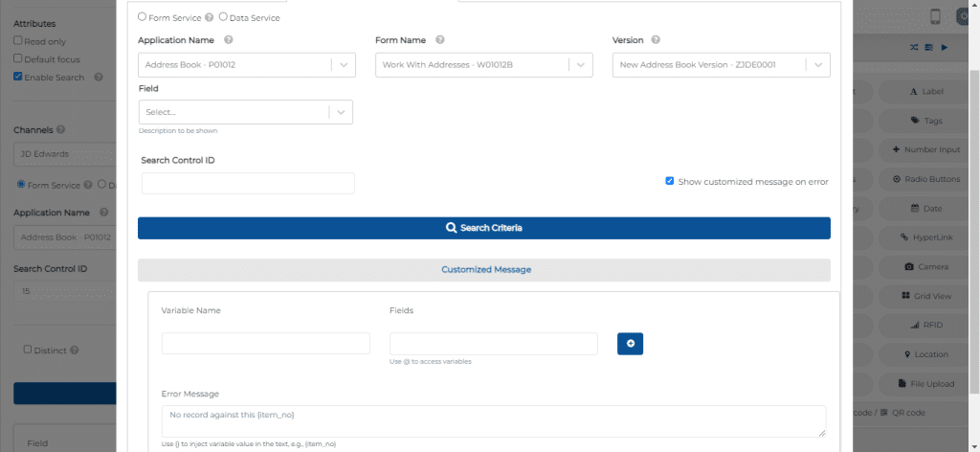Click 'Description to be shown' hint text
Viewport: 980px width, 452px height.
pos(178,131)
